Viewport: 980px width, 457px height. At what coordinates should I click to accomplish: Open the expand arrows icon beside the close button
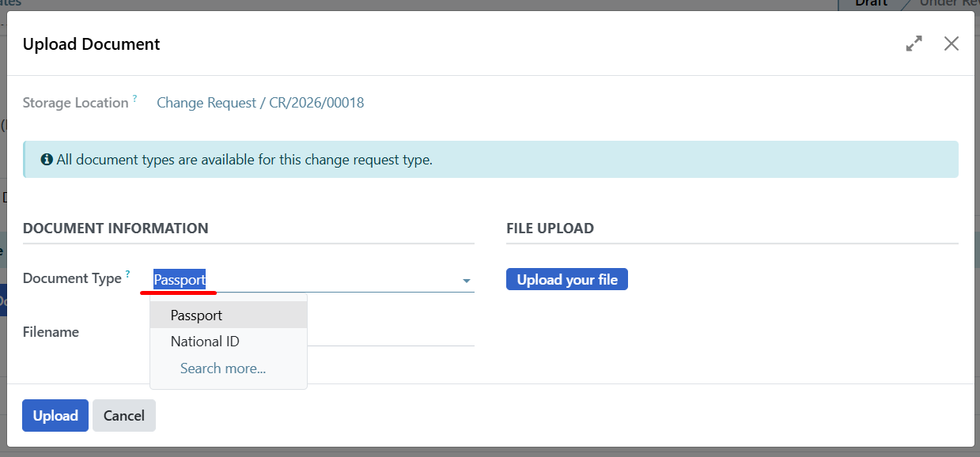[x=914, y=43]
